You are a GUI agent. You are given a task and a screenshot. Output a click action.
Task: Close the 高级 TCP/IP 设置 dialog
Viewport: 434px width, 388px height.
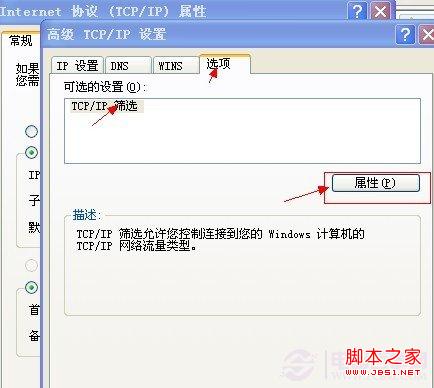click(x=427, y=34)
